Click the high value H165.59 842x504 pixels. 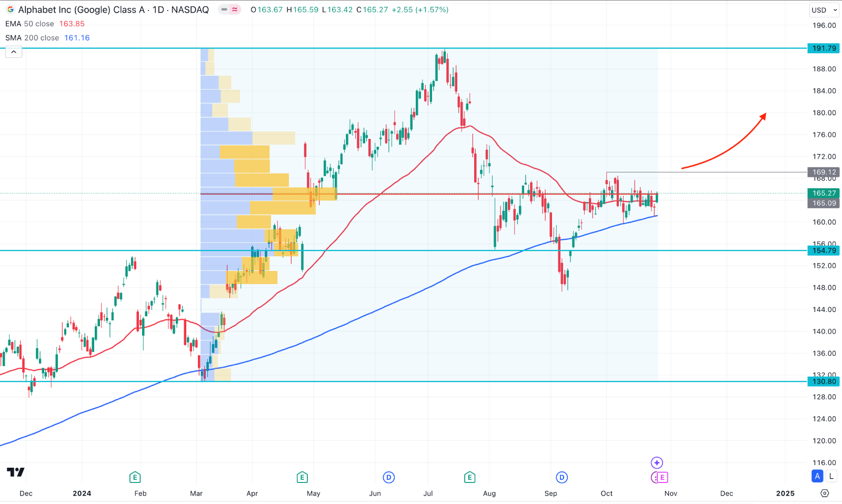pos(303,9)
